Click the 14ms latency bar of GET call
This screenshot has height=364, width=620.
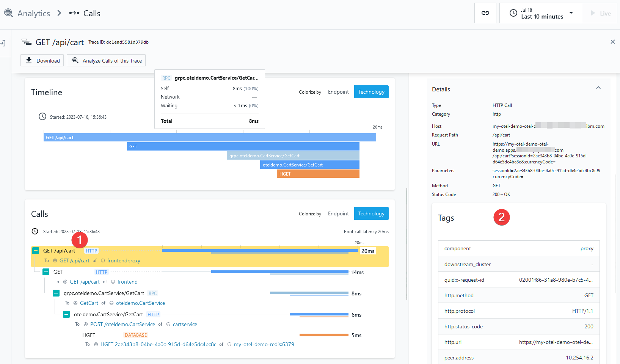click(x=280, y=272)
